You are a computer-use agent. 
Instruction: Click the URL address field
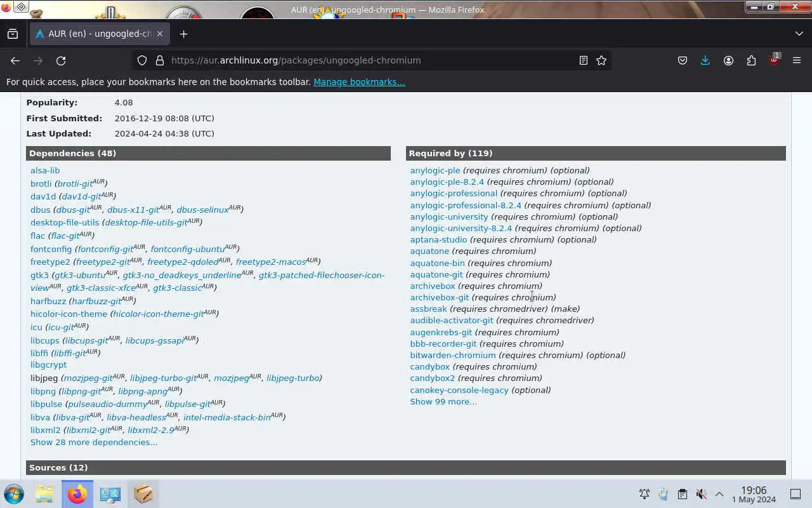[371, 60]
